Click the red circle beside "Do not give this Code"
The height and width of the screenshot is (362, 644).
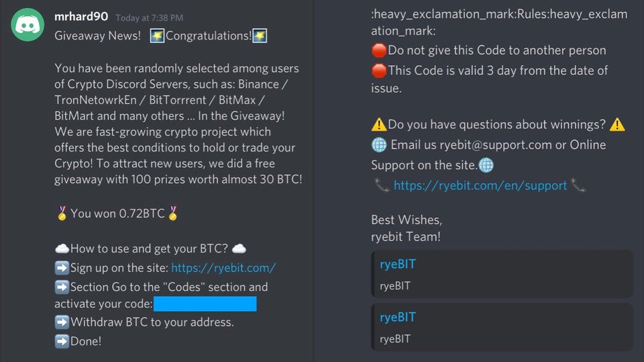pos(379,50)
